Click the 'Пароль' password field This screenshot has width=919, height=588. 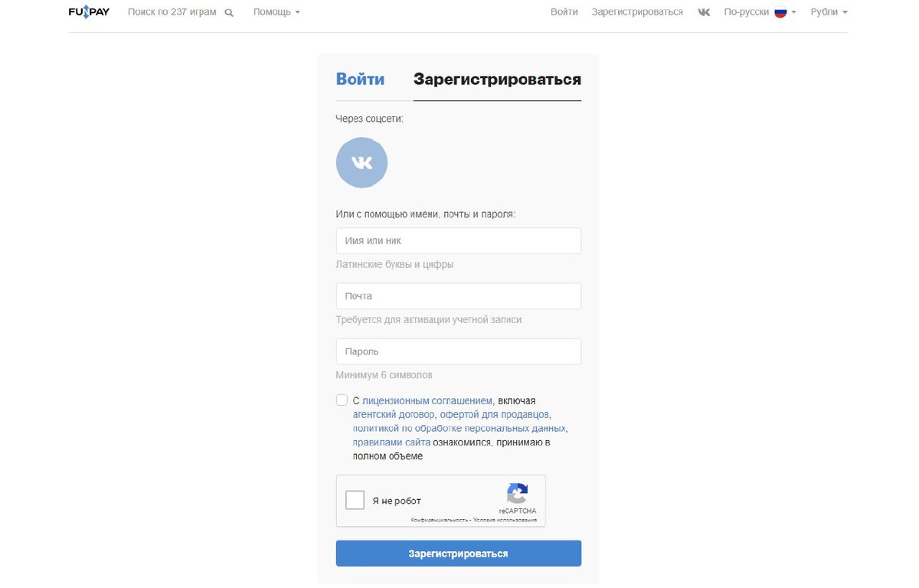pyautogui.click(x=458, y=351)
